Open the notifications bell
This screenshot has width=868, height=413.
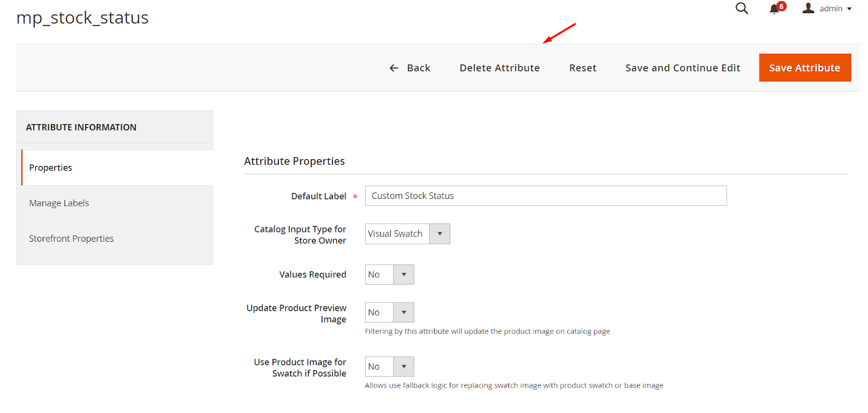pos(775,9)
